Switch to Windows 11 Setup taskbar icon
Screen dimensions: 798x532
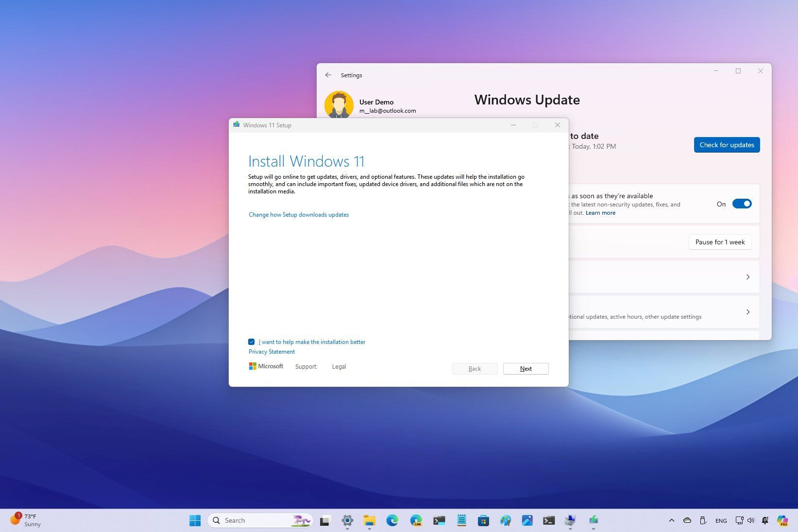(x=594, y=520)
